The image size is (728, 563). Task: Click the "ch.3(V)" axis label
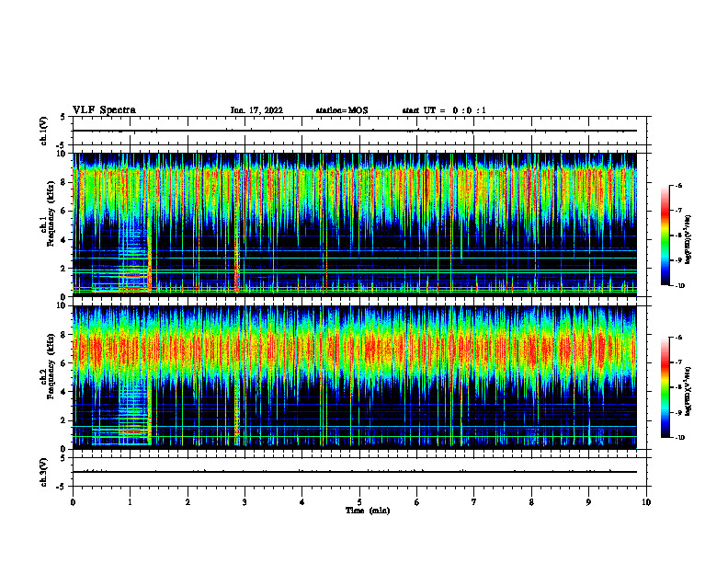pyautogui.click(x=44, y=472)
